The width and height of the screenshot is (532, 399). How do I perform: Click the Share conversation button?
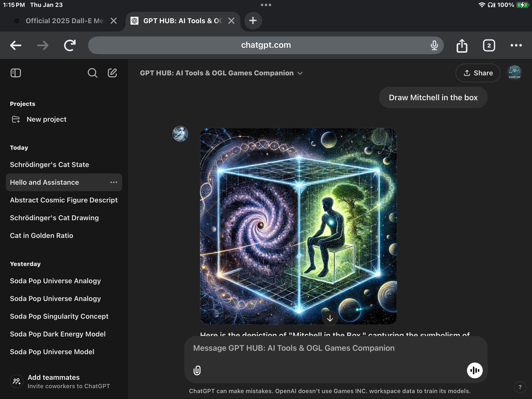click(478, 73)
